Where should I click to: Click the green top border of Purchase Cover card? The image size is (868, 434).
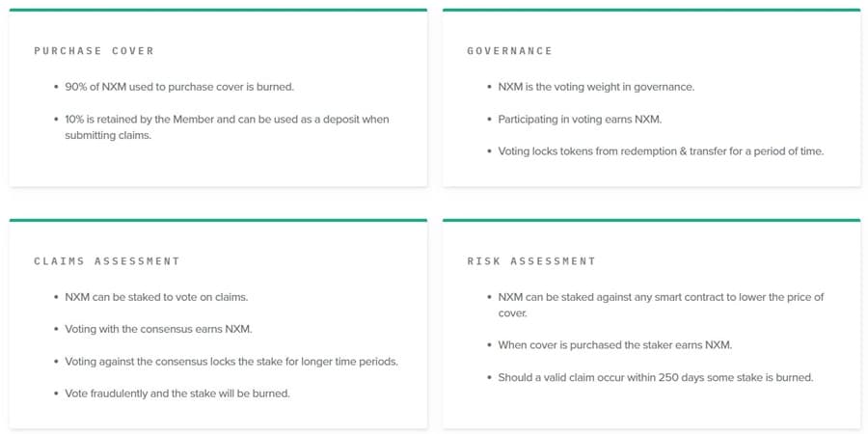pos(218,10)
